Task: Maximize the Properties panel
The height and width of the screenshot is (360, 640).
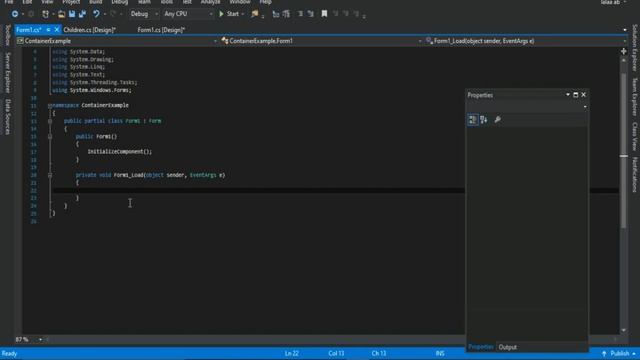Action: point(576,95)
